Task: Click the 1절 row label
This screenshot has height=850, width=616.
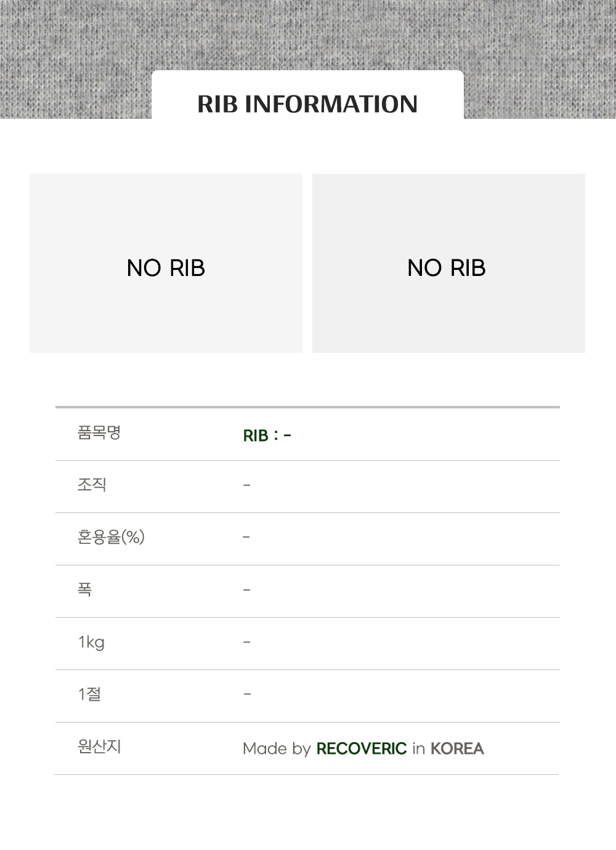Action: 89,695
